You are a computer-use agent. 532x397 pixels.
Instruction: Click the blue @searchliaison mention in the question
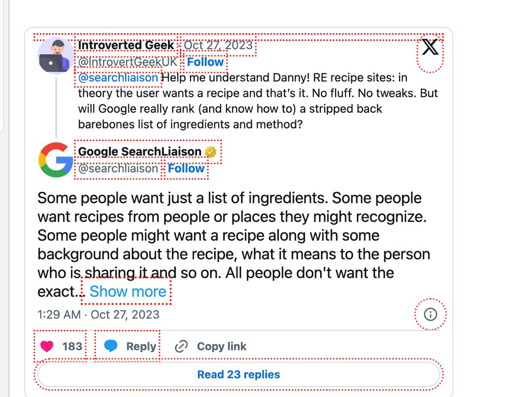tap(118, 78)
